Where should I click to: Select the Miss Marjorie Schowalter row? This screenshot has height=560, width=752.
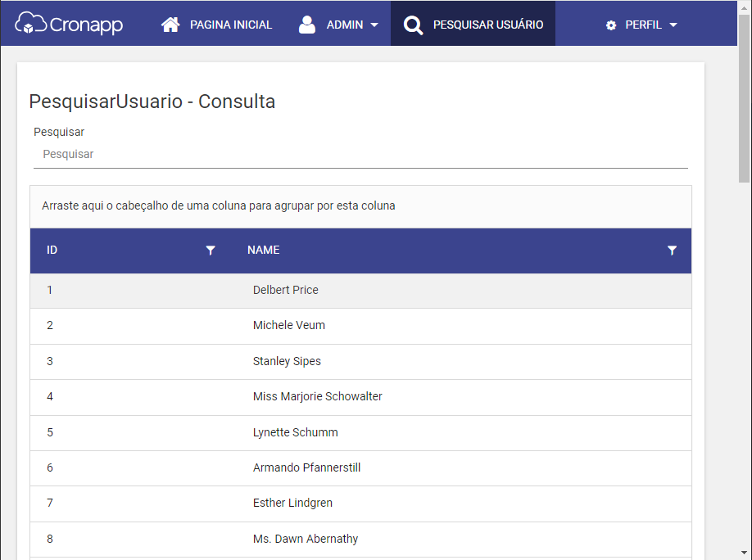(x=360, y=397)
